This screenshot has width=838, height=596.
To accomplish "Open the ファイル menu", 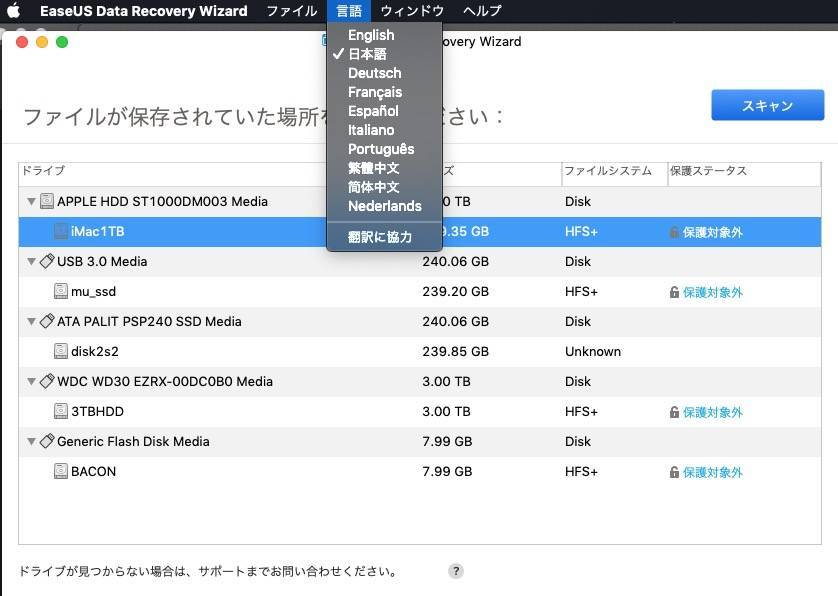I will pyautogui.click(x=291, y=11).
